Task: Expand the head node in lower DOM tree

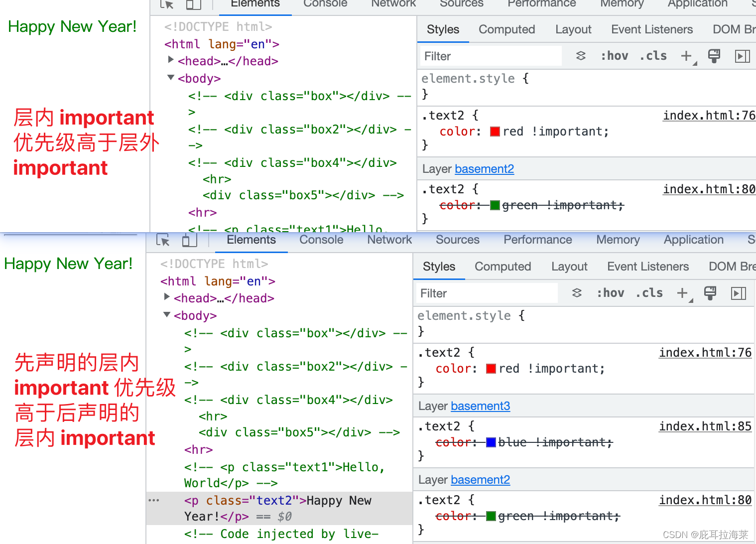Action: (167, 297)
